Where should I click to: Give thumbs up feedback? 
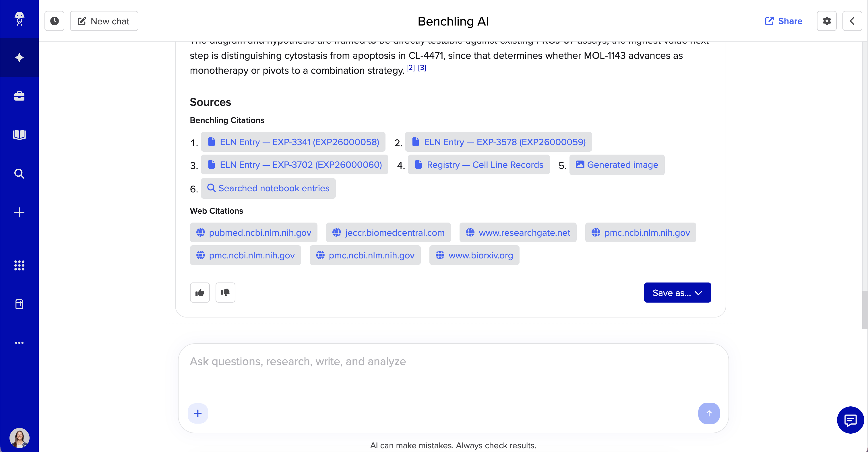coord(199,293)
